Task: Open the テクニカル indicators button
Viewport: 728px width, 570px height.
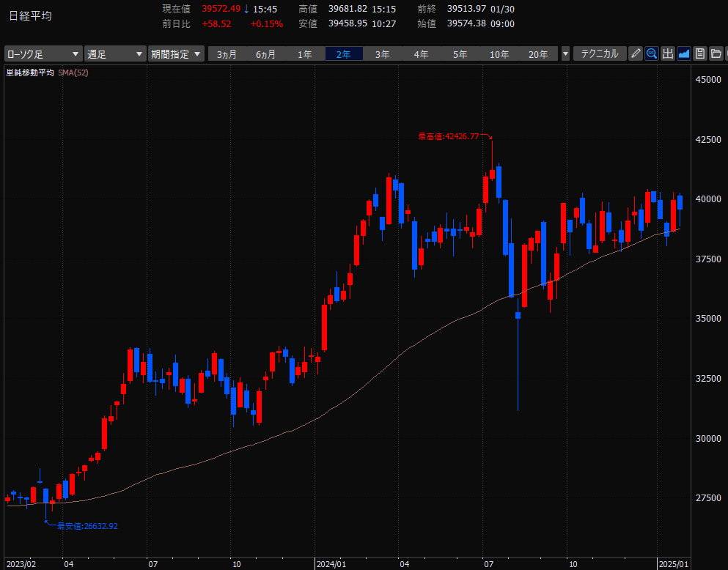Action: 600,53
